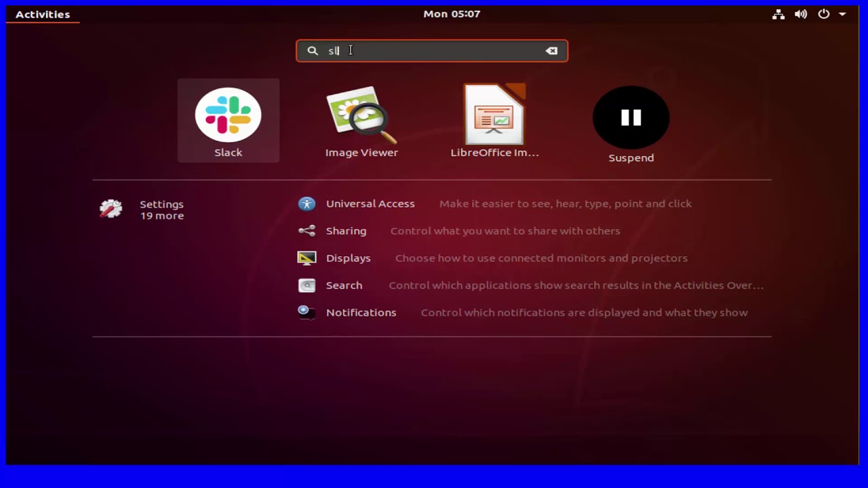The width and height of the screenshot is (868, 488).
Task: Click the Image Viewer label
Action: click(361, 152)
